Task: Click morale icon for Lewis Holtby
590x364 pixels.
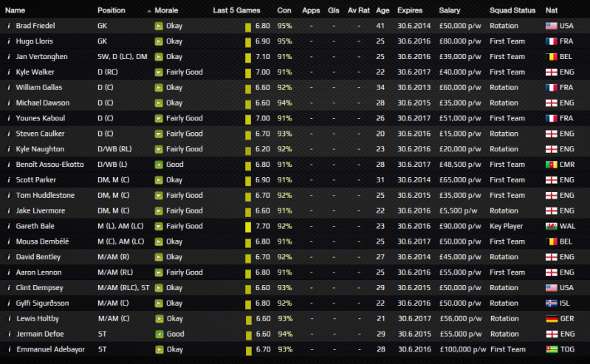Action: pyautogui.click(x=159, y=319)
